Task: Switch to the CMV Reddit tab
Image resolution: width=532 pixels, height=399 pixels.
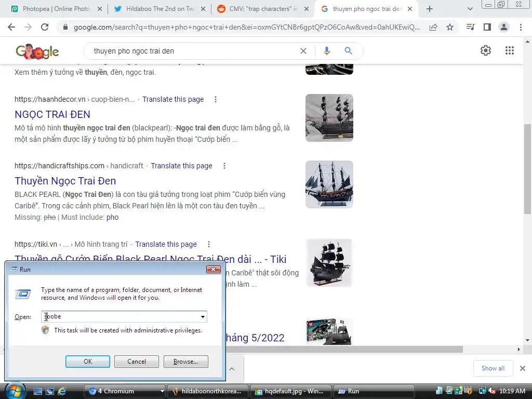Action: pyautogui.click(x=263, y=9)
